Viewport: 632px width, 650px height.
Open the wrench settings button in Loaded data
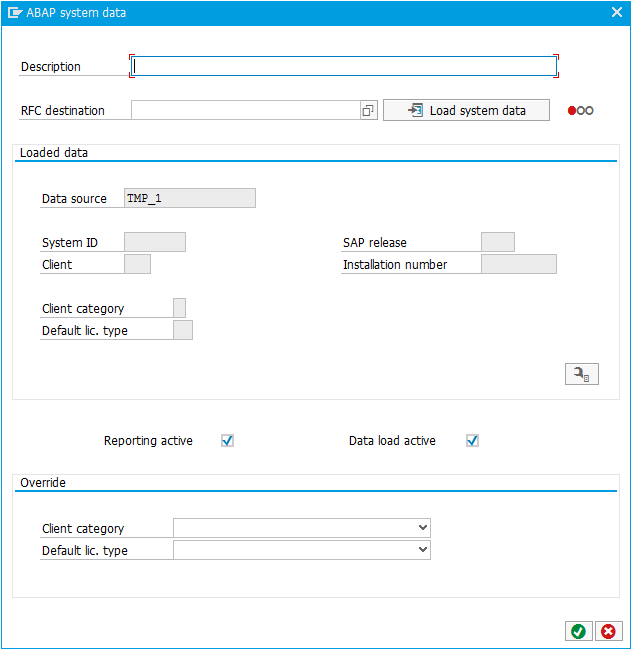581,374
